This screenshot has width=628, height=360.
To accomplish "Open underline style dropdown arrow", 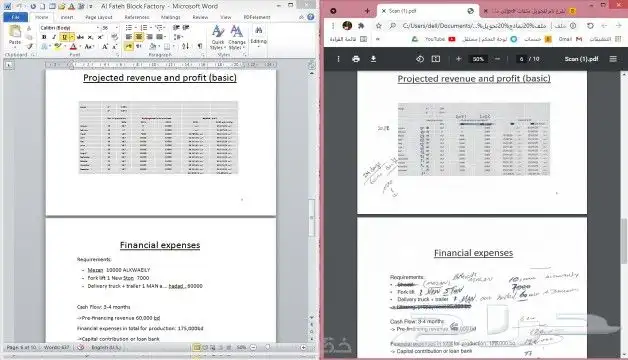I will (72, 37).
